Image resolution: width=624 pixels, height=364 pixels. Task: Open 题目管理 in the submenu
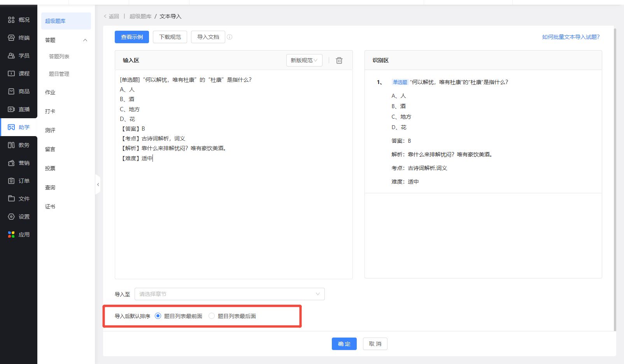click(59, 74)
